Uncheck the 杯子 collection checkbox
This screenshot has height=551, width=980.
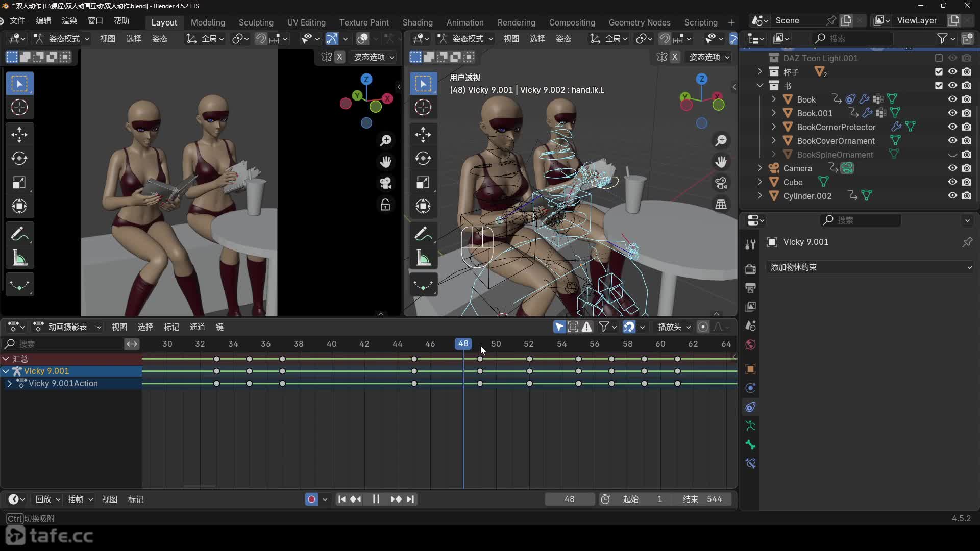pos(939,72)
